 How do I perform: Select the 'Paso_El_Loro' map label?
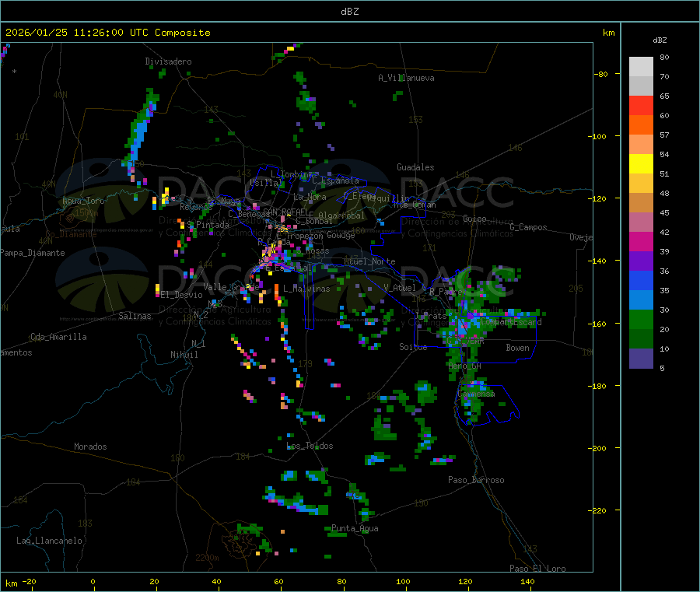coord(538,569)
